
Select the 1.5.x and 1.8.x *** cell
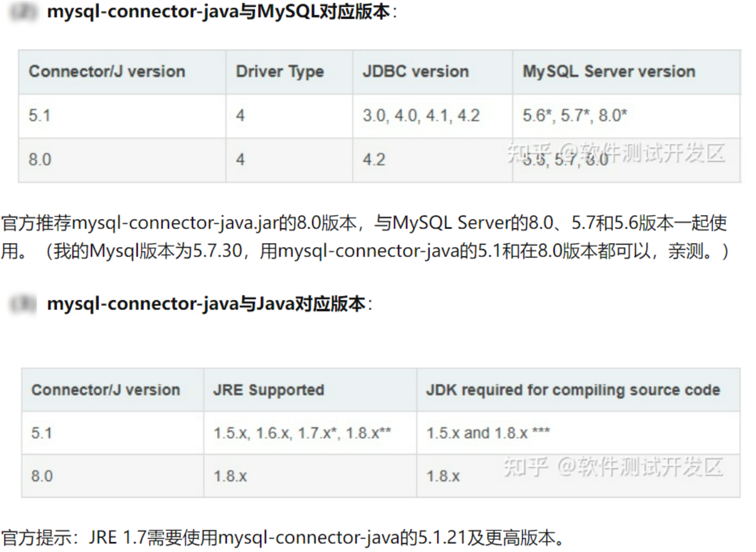488,433
